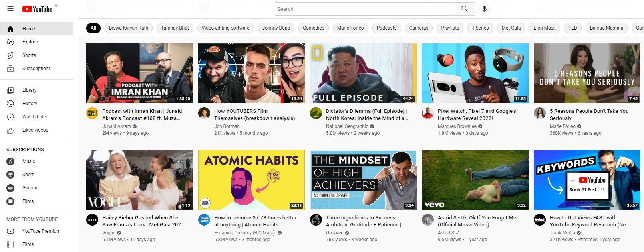Image resolution: width=644 pixels, height=252 pixels.
Task: Select the All filter chip
Action: (93, 28)
